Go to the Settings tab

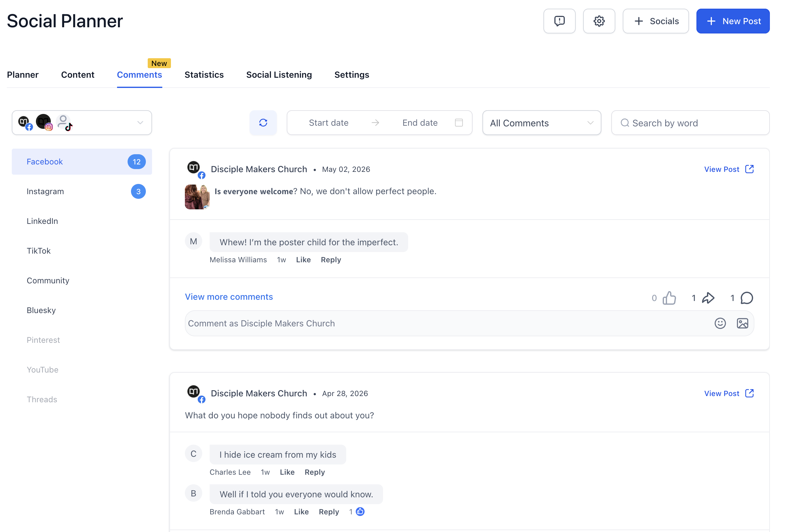351,75
